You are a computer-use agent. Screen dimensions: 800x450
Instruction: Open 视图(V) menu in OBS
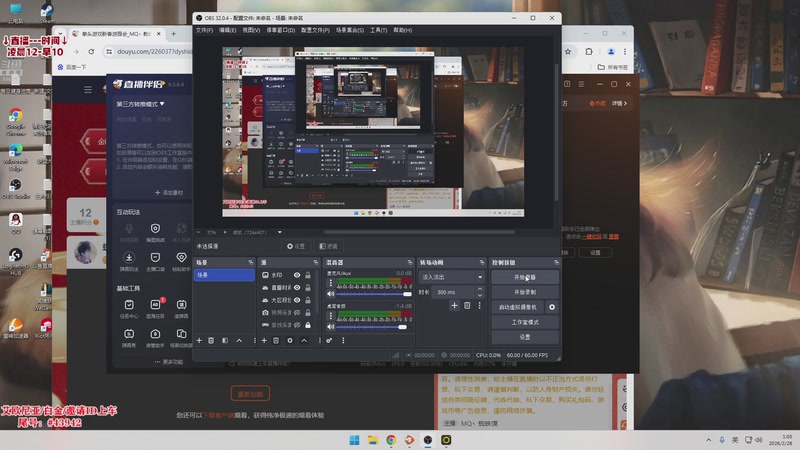(x=251, y=30)
